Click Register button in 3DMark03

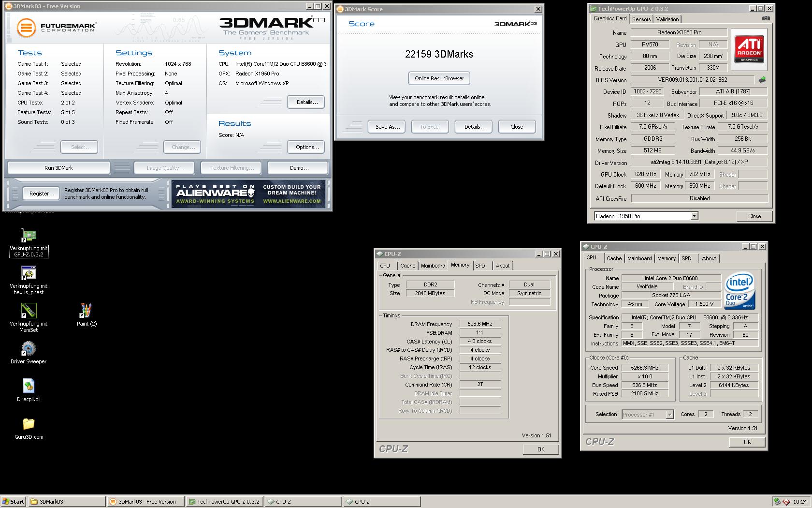pos(42,194)
